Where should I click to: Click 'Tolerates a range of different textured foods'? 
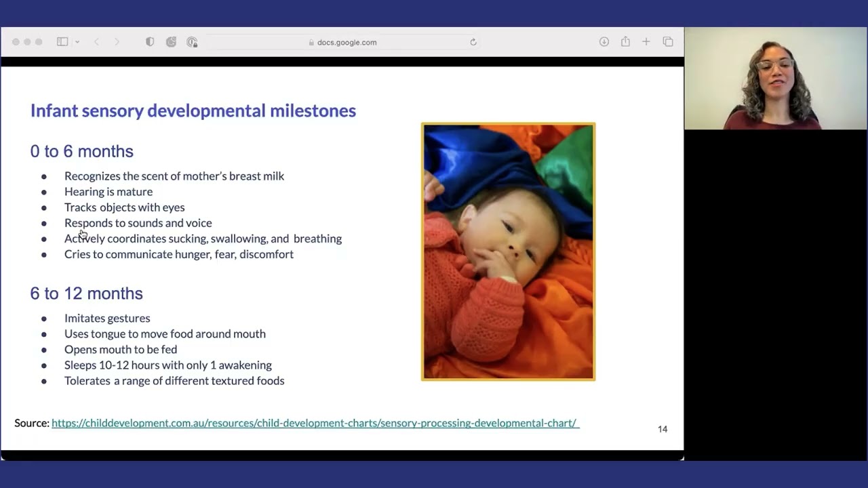(174, 381)
